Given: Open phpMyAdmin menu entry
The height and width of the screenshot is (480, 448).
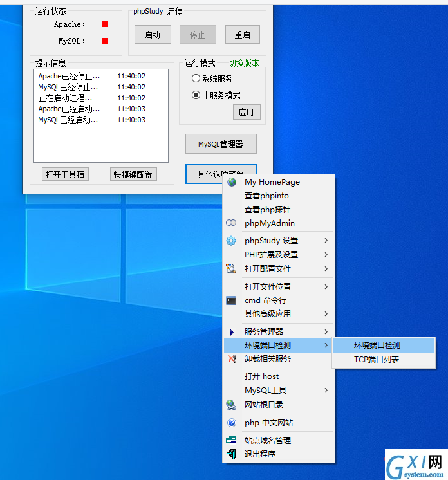Looking at the screenshot, I should [x=278, y=223].
